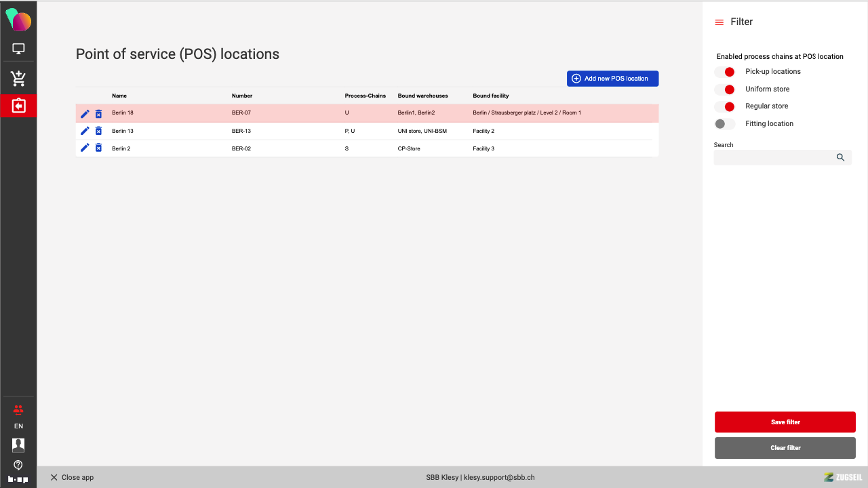868x488 pixels.
Task: Click the search magnifier icon
Action: click(x=840, y=157)
